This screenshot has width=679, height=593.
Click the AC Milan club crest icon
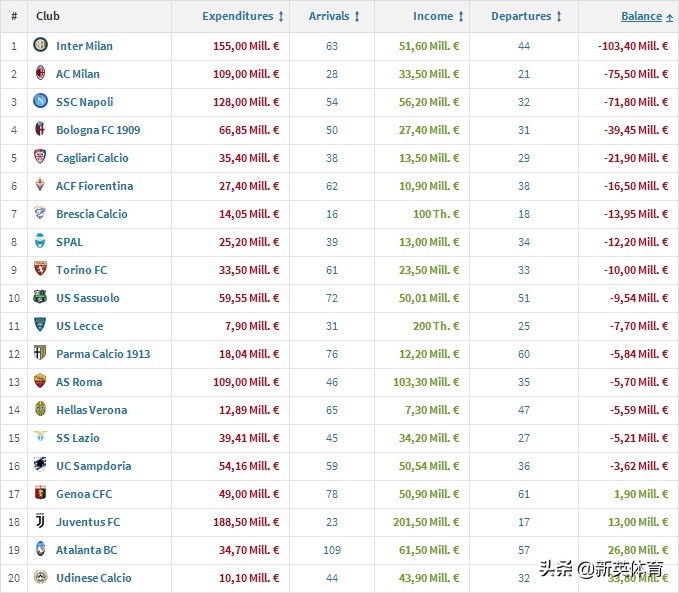(x=41, y=74)
